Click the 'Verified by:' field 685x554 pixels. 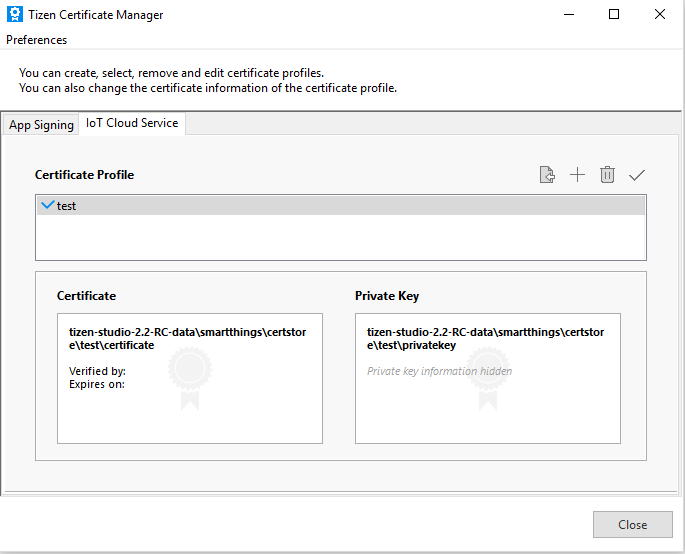[x=97, y=371]
